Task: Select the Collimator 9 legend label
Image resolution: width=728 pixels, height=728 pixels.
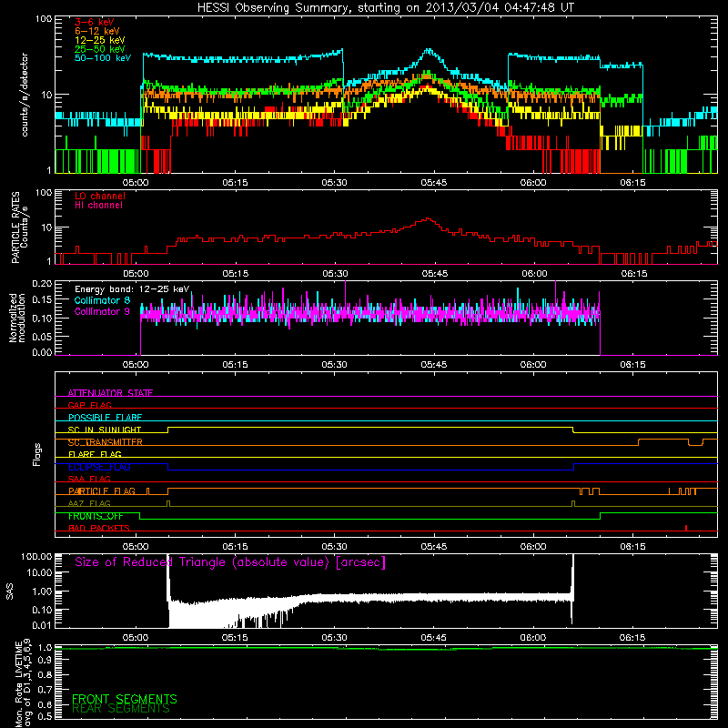Action: click(102, 311)
